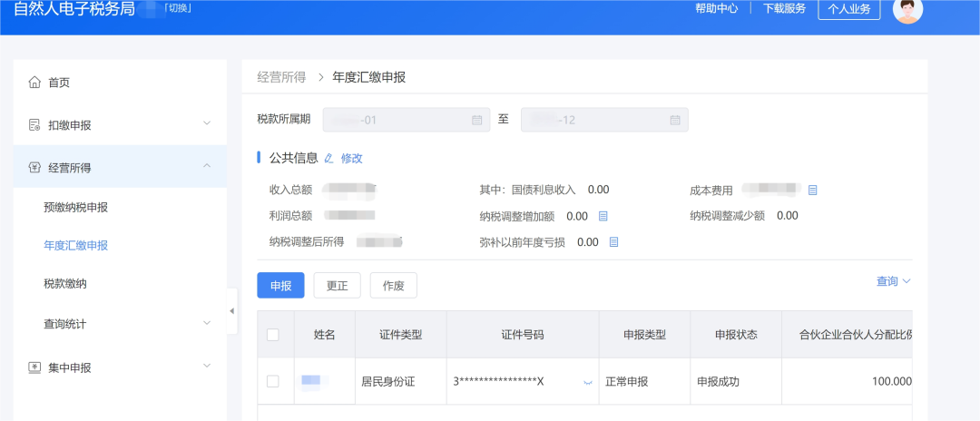Tick the select-all checkbox in table header
Screen dimensions: 980x421
(x=273, y=335)
